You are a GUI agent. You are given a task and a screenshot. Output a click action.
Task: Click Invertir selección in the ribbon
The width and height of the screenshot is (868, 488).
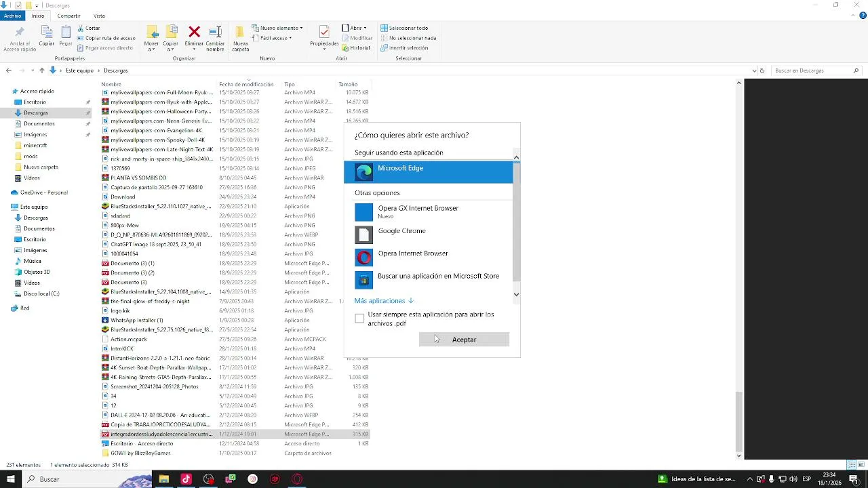tap(404, 48)
